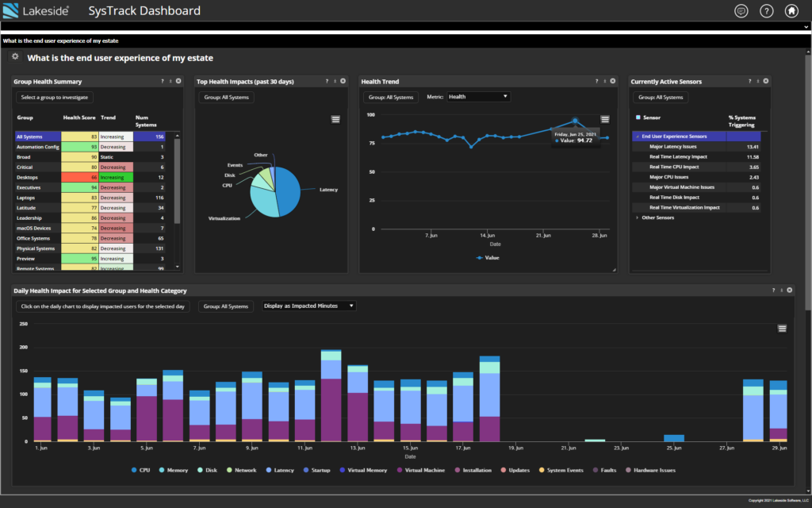Click the 12 Jun bar in daily chart

point(331,395)
